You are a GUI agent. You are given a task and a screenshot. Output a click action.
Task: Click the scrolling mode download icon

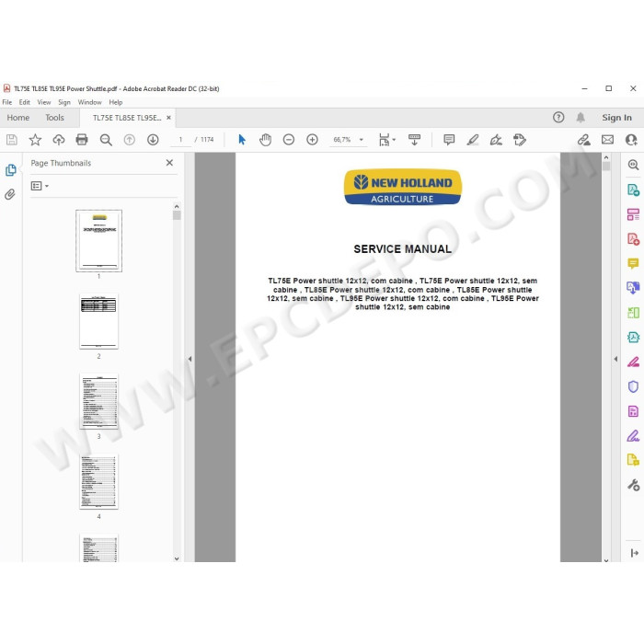coord(414,140)
